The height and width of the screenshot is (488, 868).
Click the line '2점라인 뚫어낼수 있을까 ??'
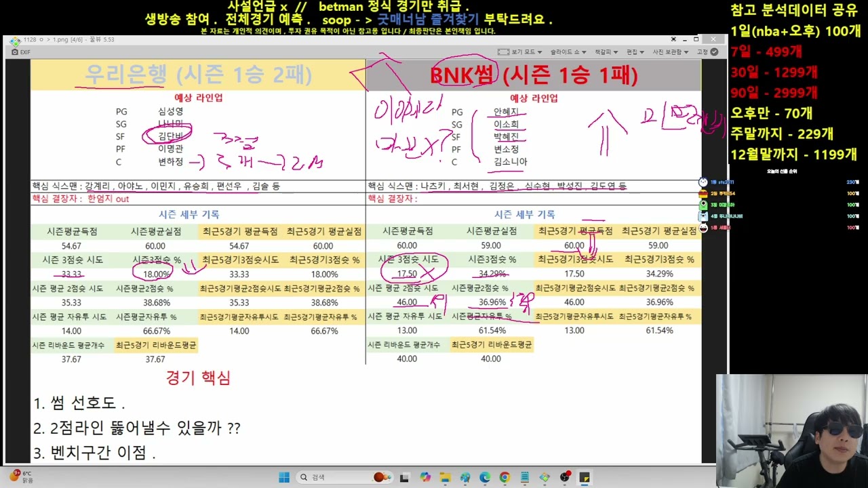pos(146,428)
